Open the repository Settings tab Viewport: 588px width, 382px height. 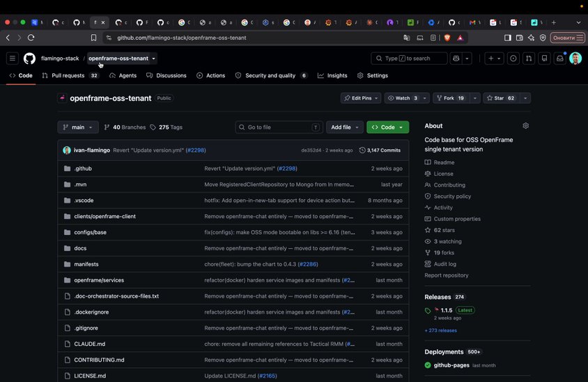[373, 75]
